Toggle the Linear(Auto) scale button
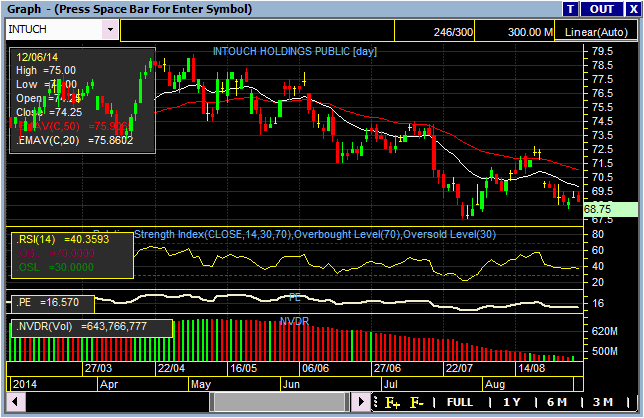 pos(596,32)
